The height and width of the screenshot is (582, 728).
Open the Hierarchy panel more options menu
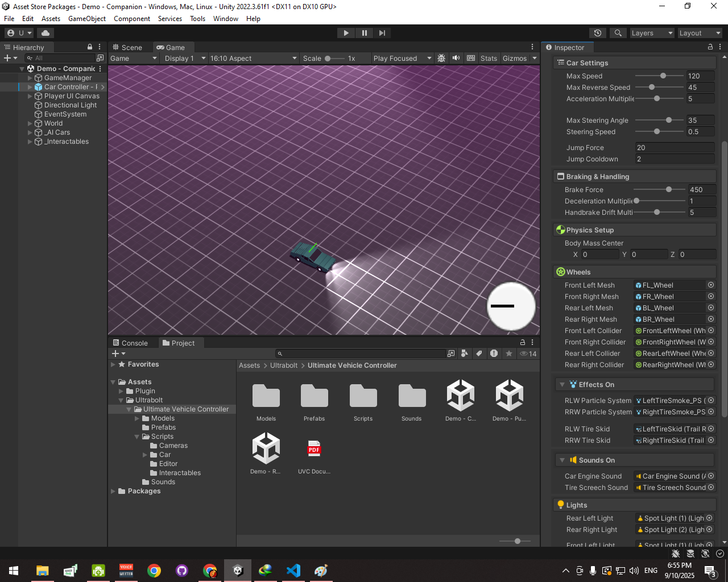(x=100, y=47)
